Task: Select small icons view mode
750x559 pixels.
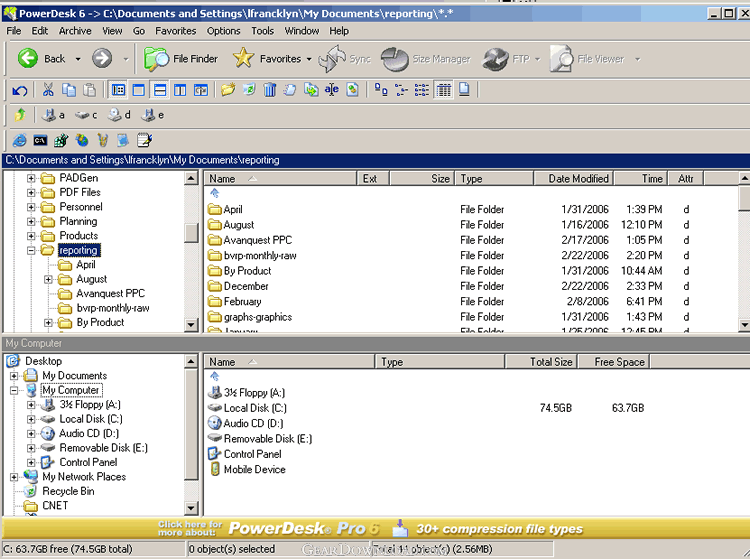Action: (x=401, y=90)
